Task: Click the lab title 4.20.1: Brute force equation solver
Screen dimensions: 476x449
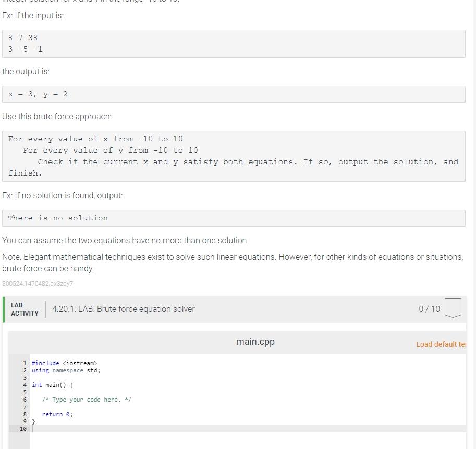Action: pos(124,309)
